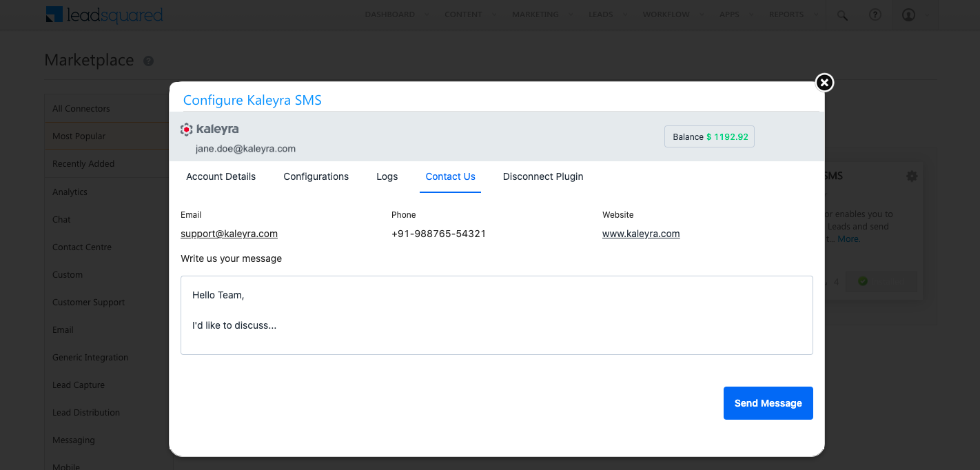Screen dimensions: 980x470
Task: Expand the profile dropdown arrow
Action: (x=928, y=14)
